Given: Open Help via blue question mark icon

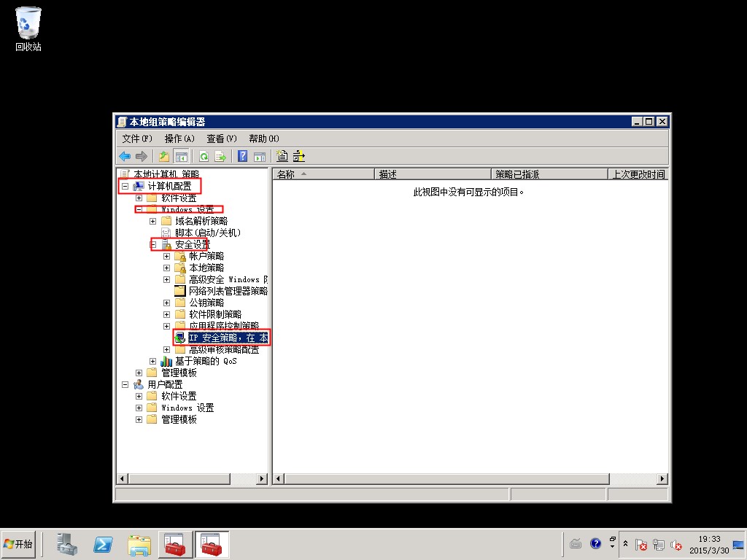Looking at the screenshot, I should tap(243, 156).
